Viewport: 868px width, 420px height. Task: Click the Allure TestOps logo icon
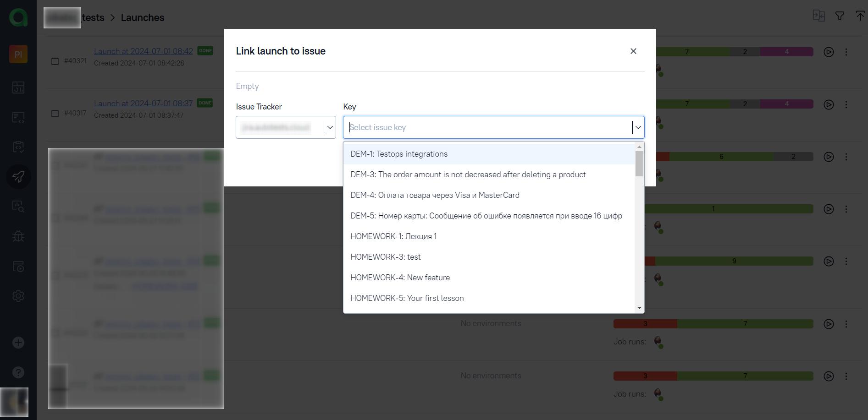coord(18,17)
